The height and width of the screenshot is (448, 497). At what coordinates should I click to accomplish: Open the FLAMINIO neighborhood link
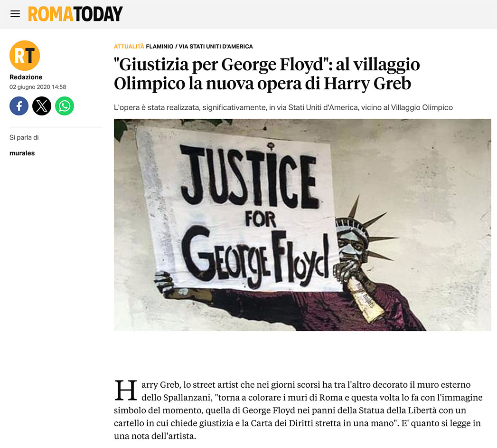tap(159, 47)
